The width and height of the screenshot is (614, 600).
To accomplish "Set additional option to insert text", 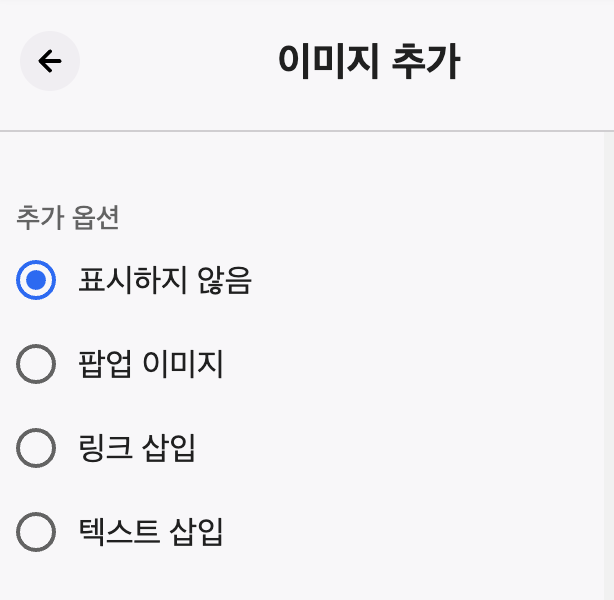I will 36,532.
